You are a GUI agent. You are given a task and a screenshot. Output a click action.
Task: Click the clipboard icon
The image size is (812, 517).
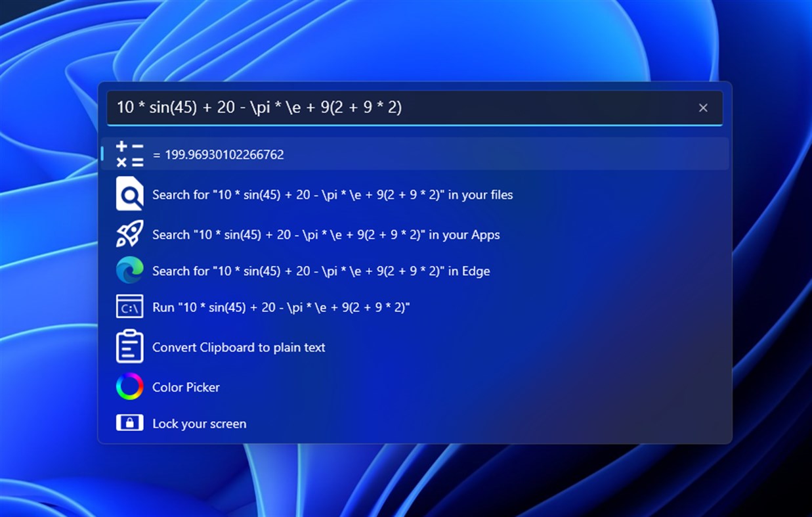(x=129, y=347)
